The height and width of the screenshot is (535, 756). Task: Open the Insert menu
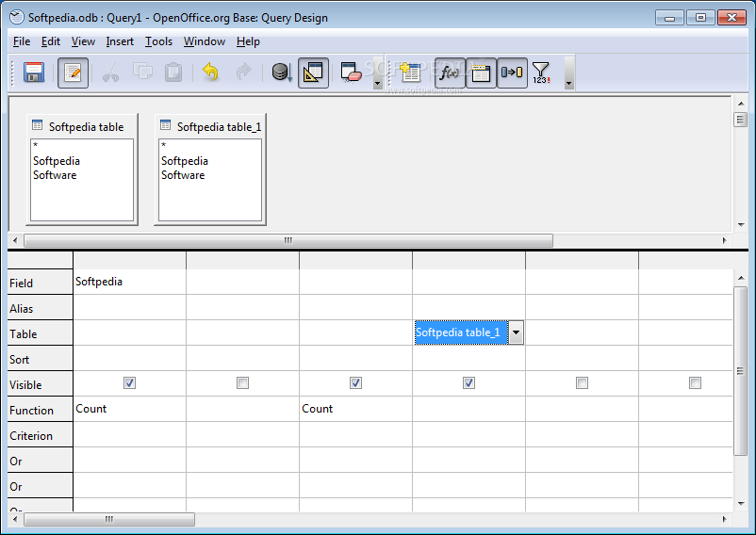(120, 41)
